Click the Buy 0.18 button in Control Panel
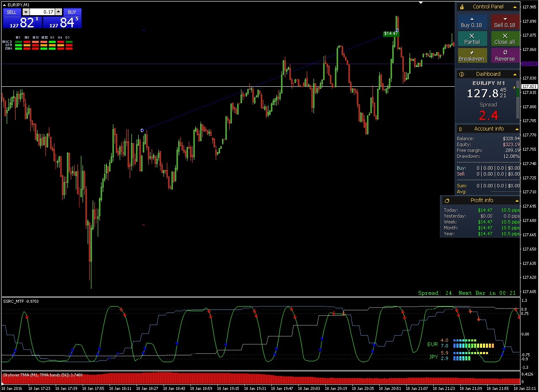The width and height of the screenshot is (539, 392). click(472, 22)
